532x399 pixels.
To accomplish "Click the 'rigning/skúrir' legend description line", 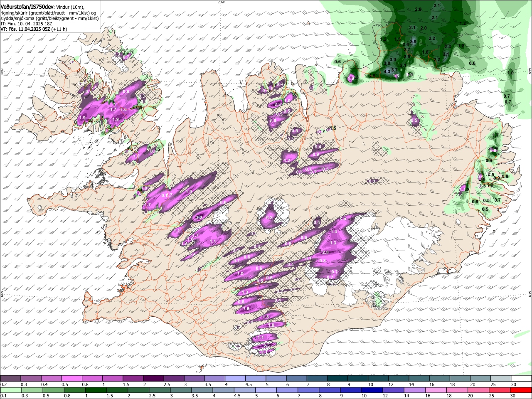I will 48,13.
